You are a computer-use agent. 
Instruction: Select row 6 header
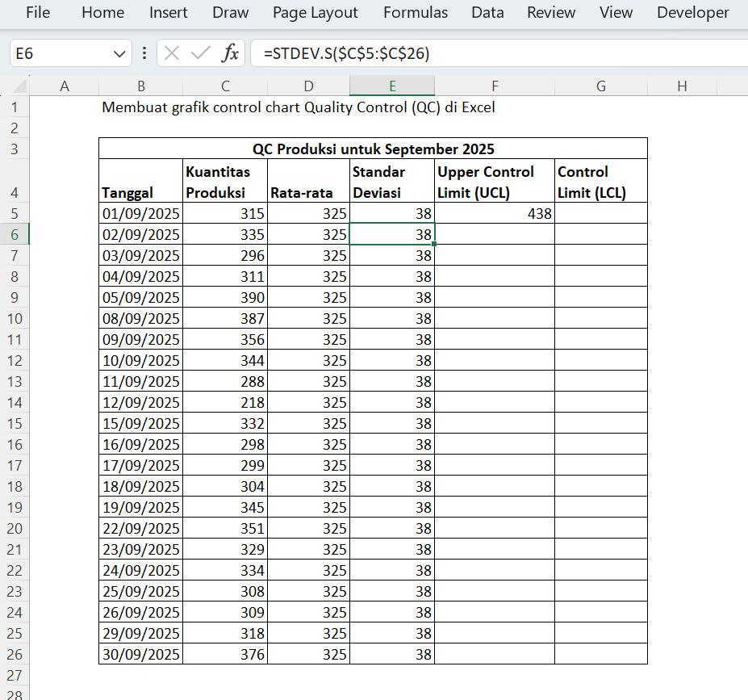tap(15, 234)
